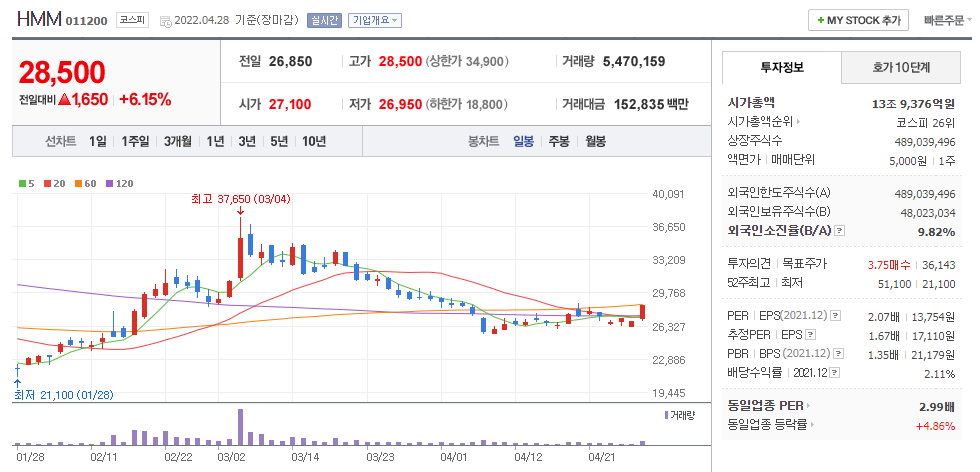
Task: Click the 상한가 34,900 label
Action: (x=467, y=62)
